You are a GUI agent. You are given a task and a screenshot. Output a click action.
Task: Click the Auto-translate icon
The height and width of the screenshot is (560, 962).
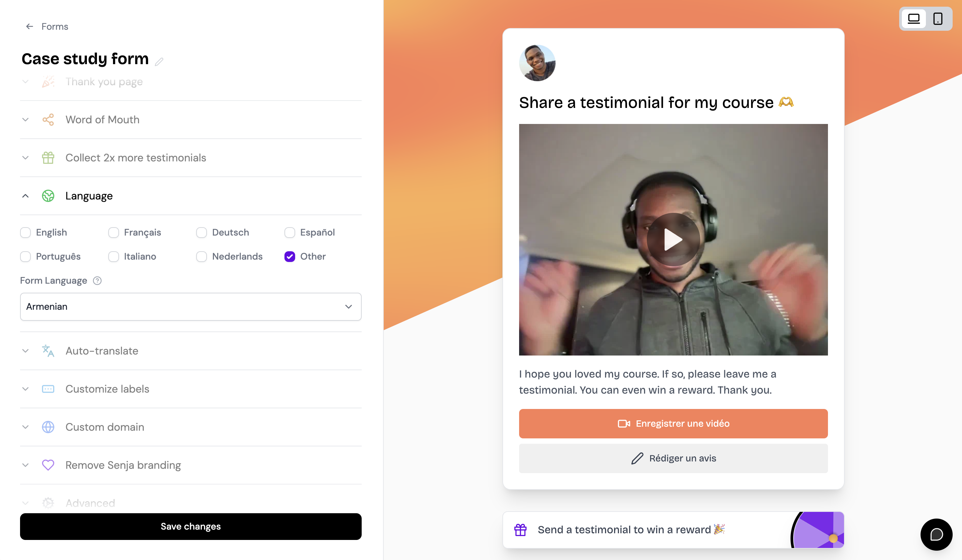48,351
